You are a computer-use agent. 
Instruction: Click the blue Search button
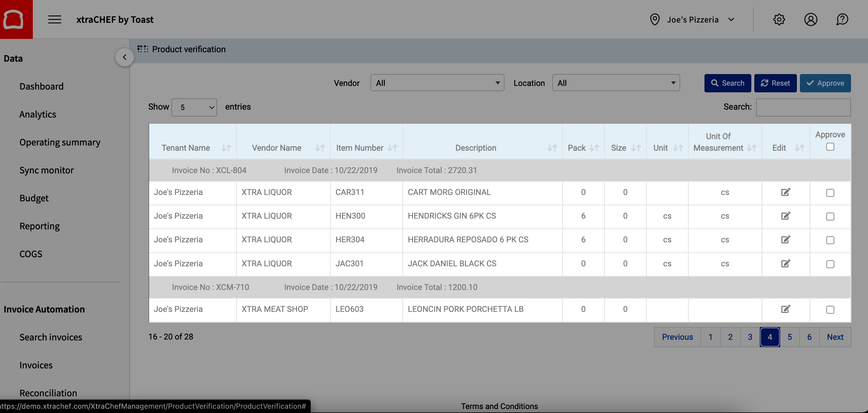click(727, 83)
